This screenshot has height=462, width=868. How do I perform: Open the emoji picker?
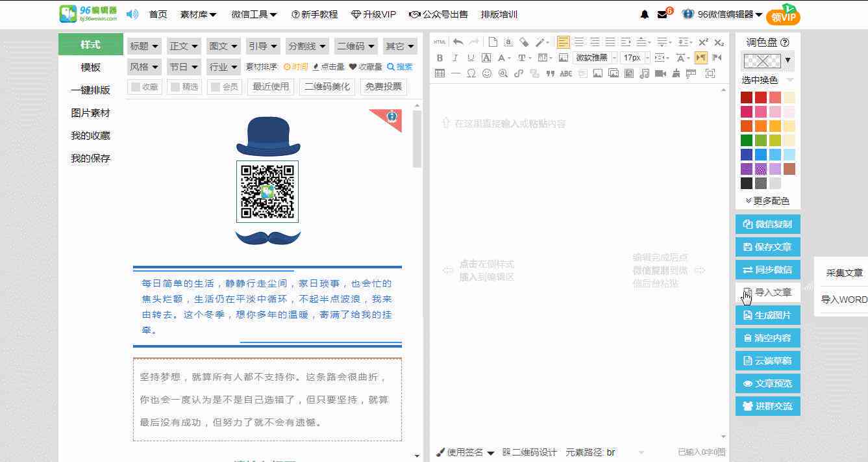click(487, 73)
